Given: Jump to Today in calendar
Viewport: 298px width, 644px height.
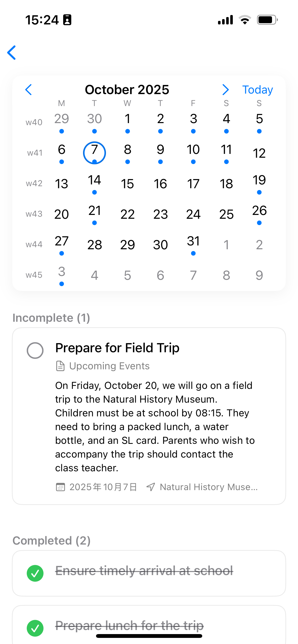Looking at the screenshot, I should click(257, 90).
